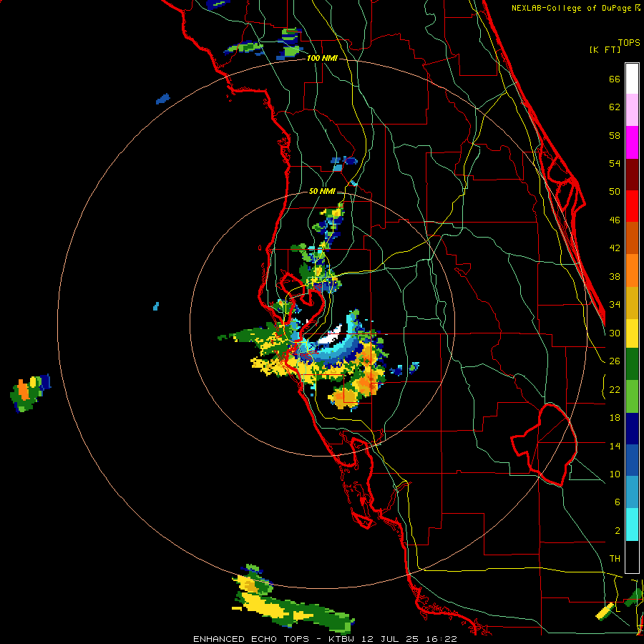Click the navy 18 kft legend swatch
Image resolution: width=644 pixels, height=644 pixels.
632,429
